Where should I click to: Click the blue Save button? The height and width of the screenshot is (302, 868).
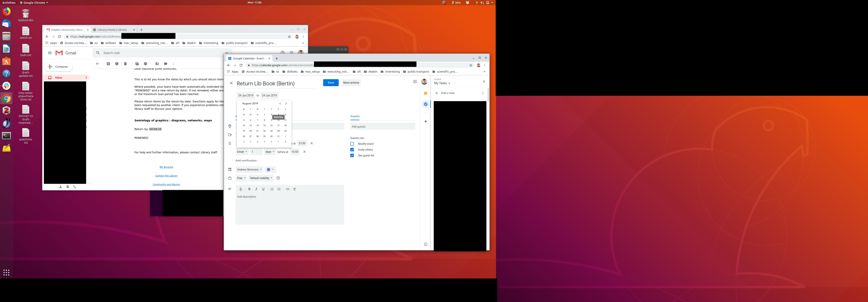pyautogui.click(x=331, y=82)
